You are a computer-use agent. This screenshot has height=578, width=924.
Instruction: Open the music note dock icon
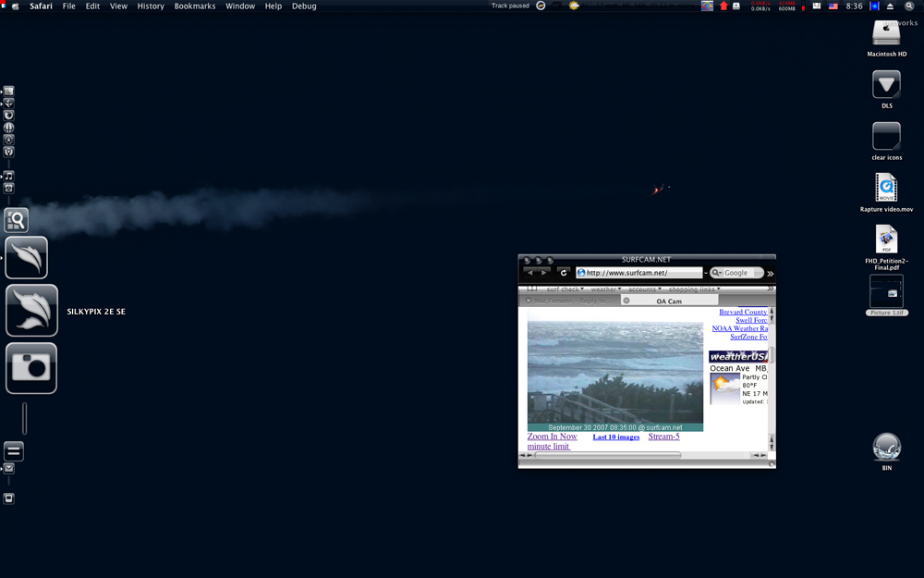[9, 176]
